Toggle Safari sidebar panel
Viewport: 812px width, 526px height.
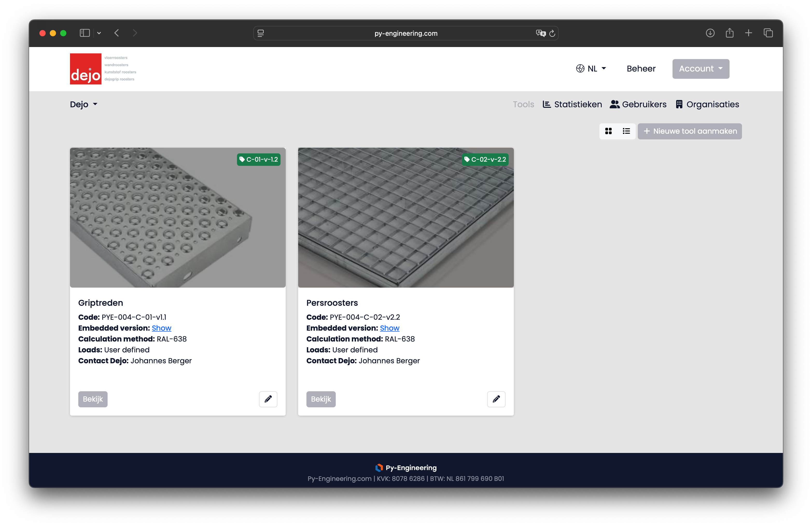(x=85, y=33)
